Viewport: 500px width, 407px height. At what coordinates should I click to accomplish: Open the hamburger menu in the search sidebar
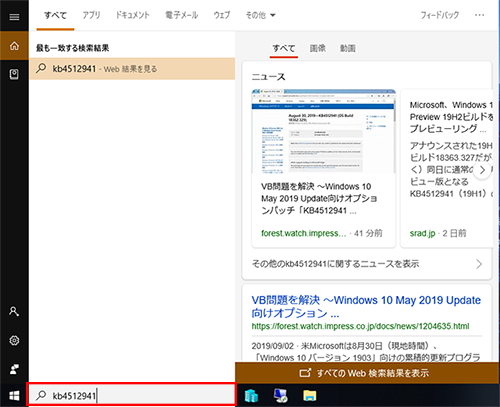[x=14, y=17]
